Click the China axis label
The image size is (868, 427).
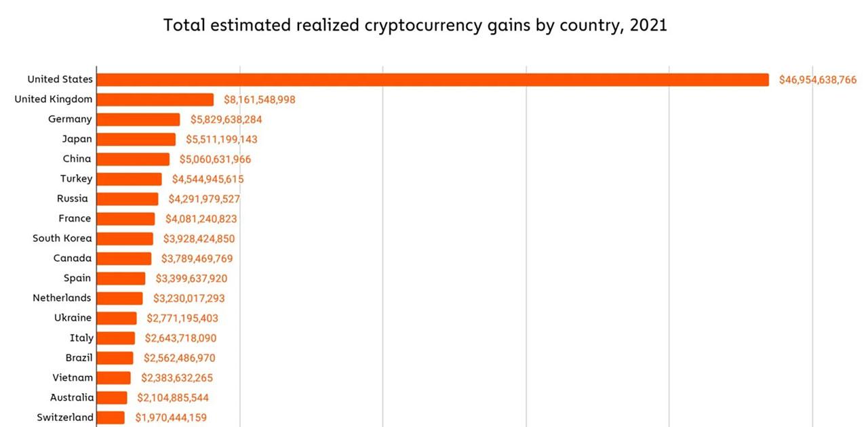(76, 159)
